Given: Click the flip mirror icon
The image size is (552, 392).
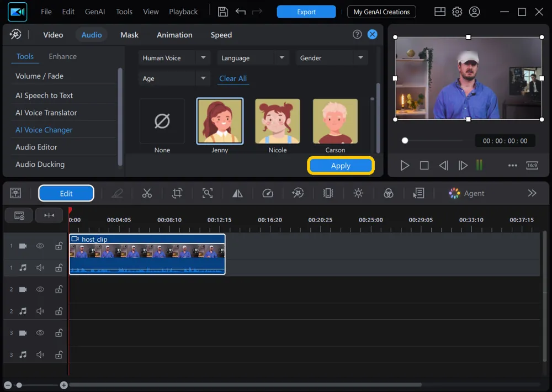Looking at the screenshot, I should [x=237, y=193].
